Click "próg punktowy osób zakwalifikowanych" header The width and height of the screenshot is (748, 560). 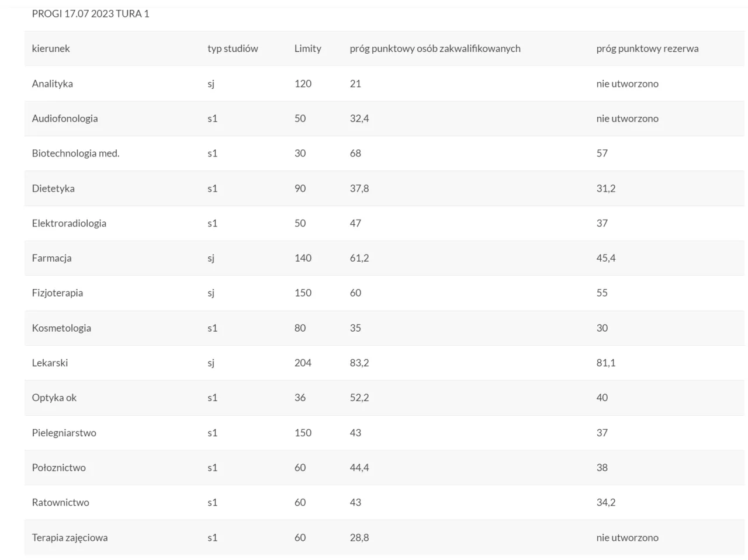coord(435,48)
